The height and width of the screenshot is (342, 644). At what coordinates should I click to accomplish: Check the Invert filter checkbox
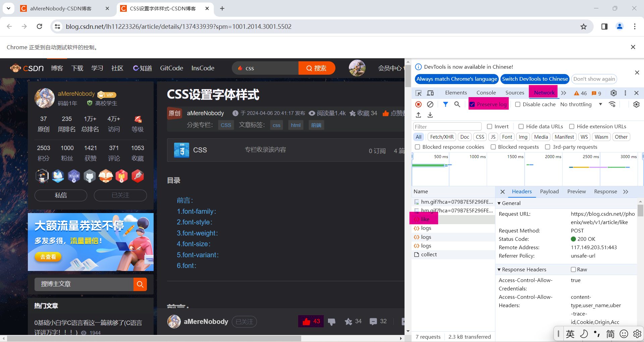[x=490, y=127]
